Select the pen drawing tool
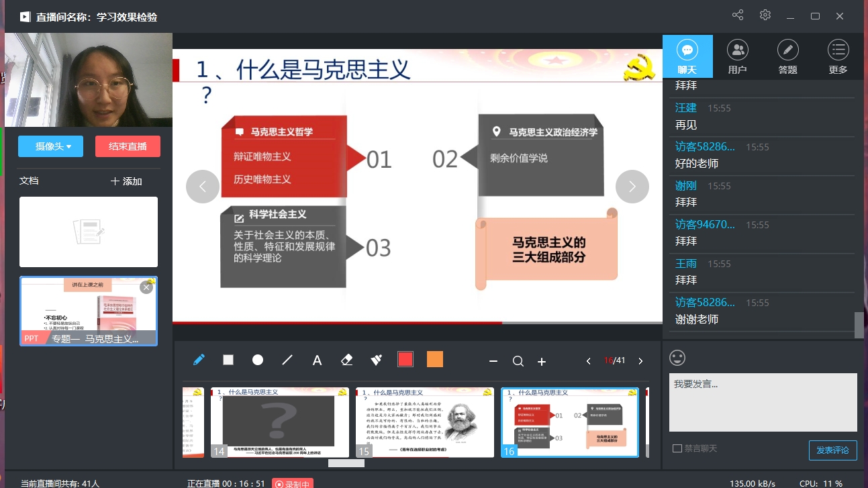Screen dimensions: 868x488 pyautogui.click(x=199, y=360)
